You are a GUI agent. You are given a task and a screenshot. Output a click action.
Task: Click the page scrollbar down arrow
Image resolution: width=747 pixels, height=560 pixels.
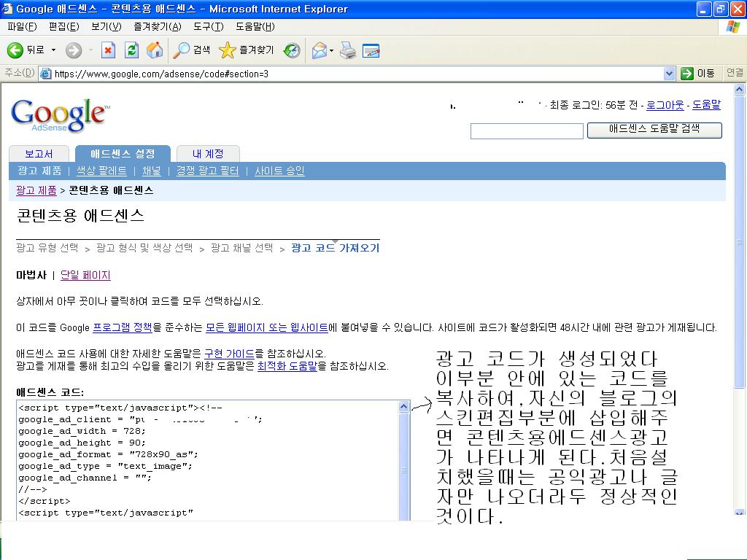(740, 513)
